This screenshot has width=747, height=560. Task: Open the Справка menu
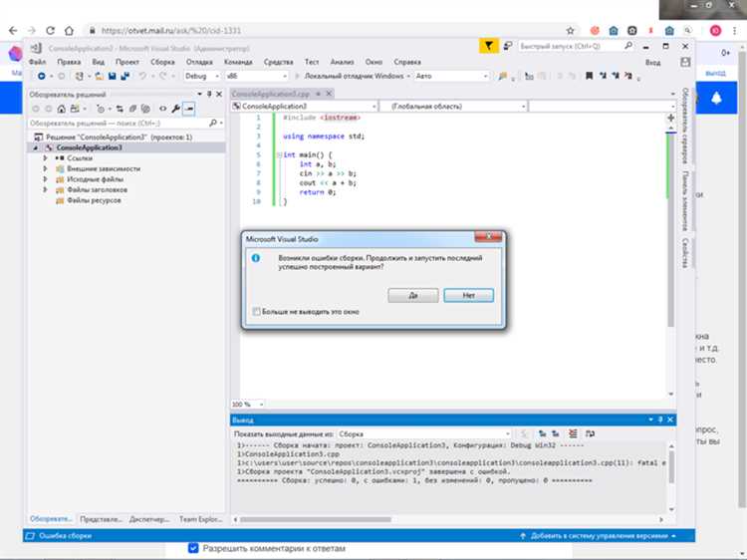[406, 62]
